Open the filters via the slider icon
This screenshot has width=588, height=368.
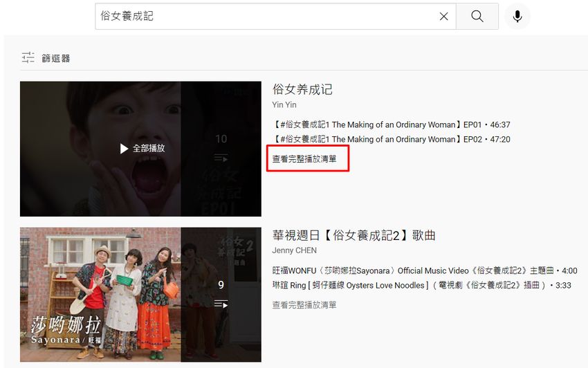28,58
